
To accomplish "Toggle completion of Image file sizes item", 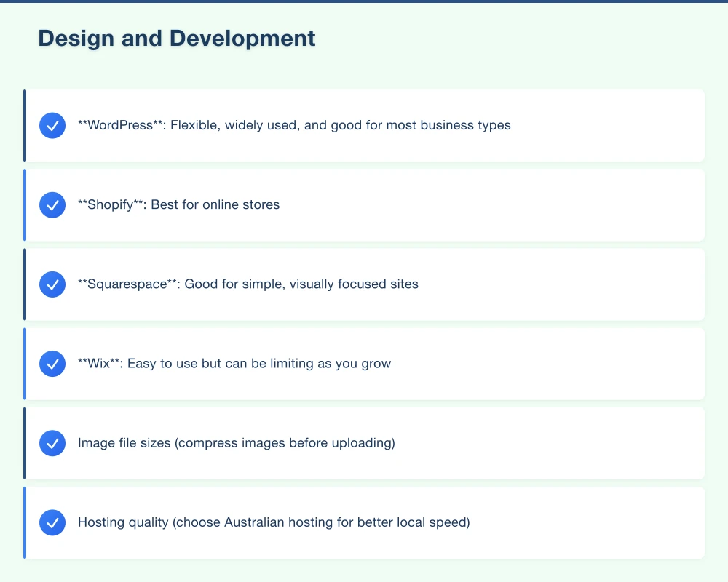I will [x=364, y=442].
